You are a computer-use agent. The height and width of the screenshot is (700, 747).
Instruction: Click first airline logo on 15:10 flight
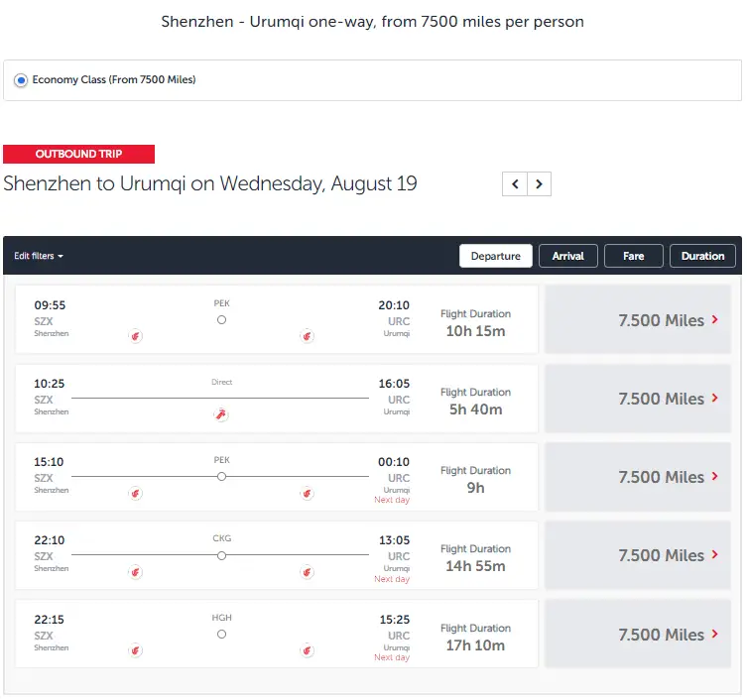(x=135, y=494)
